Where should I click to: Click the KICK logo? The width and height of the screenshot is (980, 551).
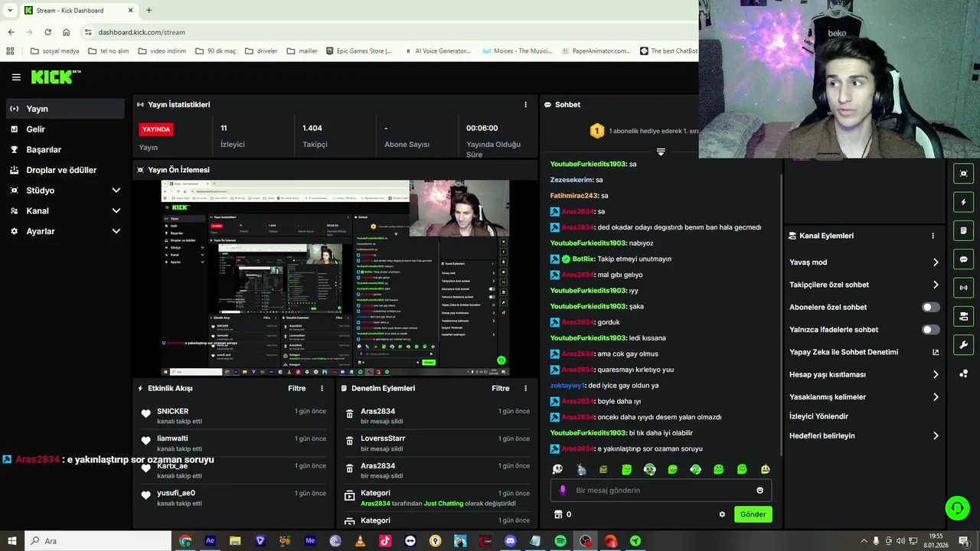(x=55, y=77)
